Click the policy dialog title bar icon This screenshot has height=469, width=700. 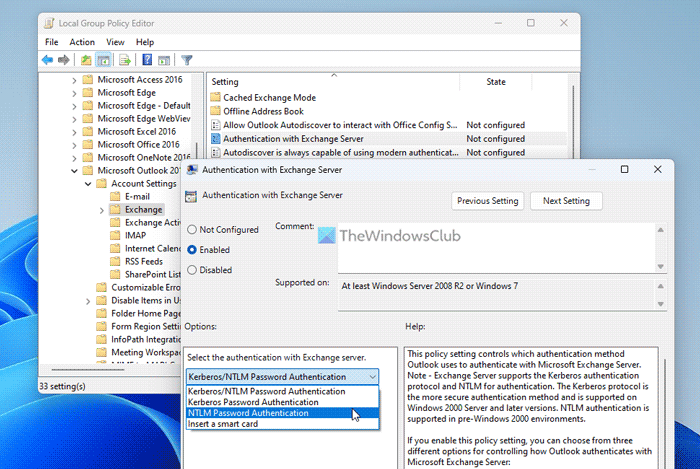tap(192, 170)
